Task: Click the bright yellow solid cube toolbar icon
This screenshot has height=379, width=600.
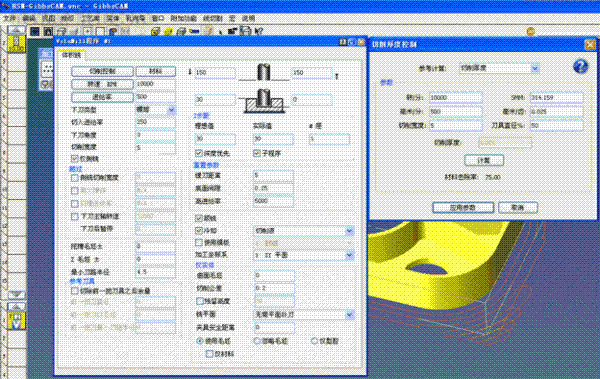Action: 168,31
